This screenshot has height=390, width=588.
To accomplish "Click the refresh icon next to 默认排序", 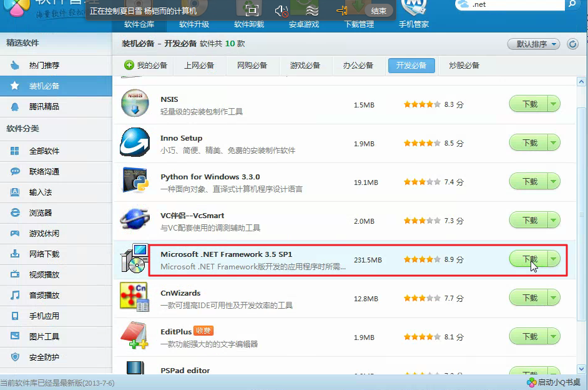I will [x=572, y=44].
